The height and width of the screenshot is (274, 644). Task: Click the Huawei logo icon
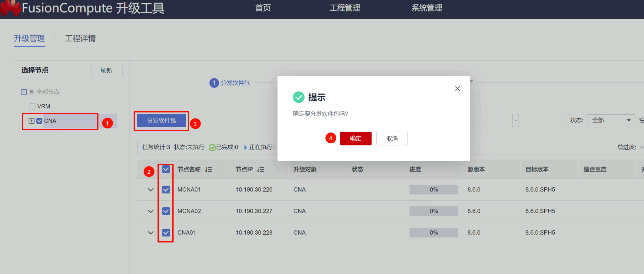(x=11, y=8)
